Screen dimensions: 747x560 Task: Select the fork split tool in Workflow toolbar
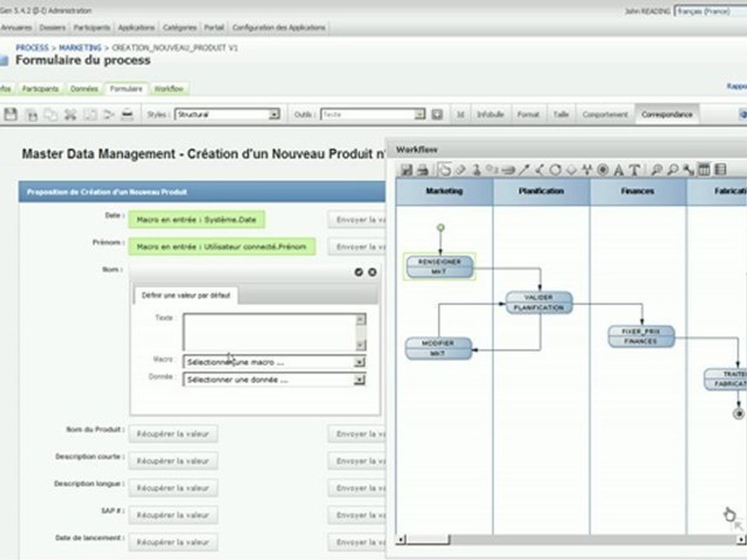587,170
